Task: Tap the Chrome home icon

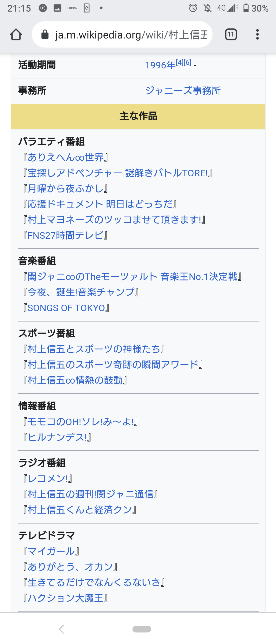Action: pos(16,35)
